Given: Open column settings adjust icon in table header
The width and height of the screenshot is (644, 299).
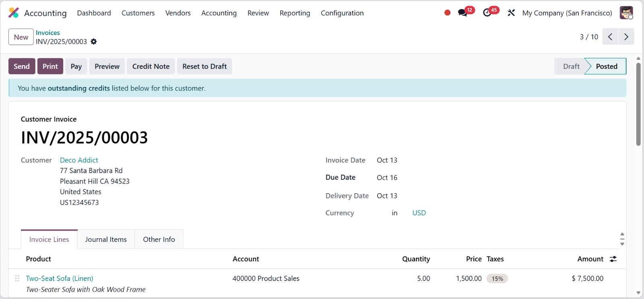Looking at the screenshot, I should [613, 259].
